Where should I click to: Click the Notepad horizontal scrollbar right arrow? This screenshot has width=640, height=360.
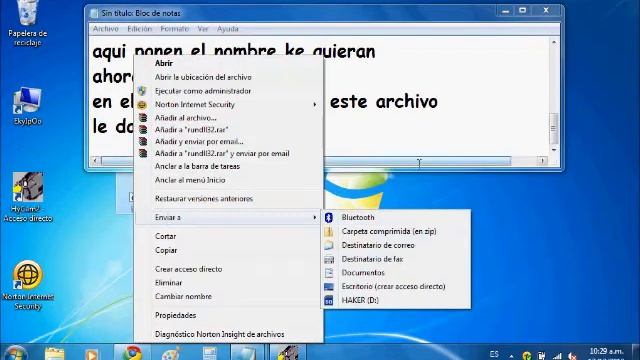click(x=542, y=161)
